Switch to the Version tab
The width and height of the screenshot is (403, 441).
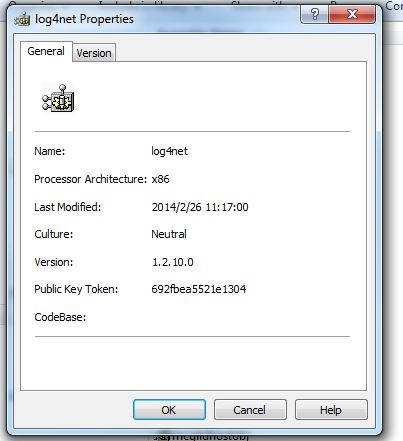[x=94, y=53]
